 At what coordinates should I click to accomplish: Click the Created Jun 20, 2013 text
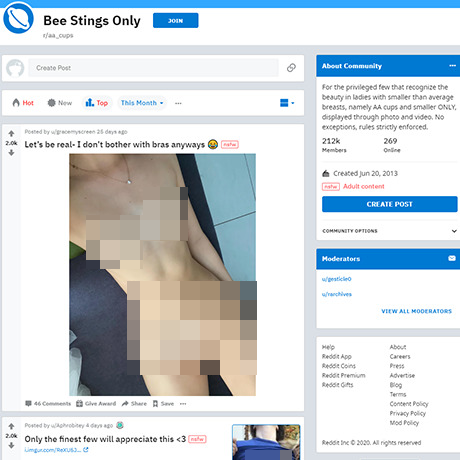pos(365,173)
